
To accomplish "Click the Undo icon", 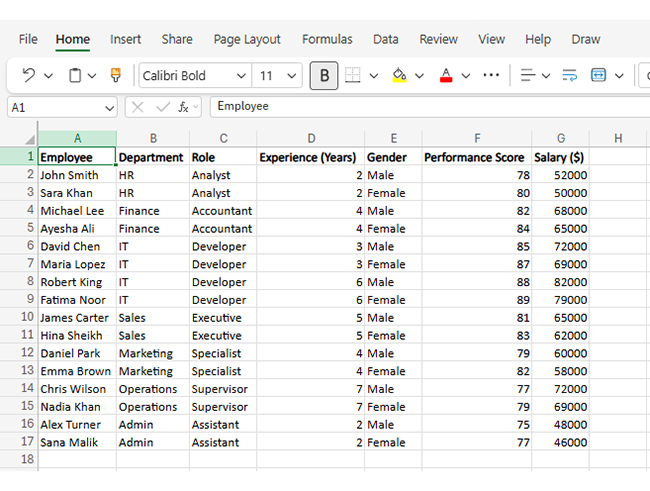I will (28, 75).
